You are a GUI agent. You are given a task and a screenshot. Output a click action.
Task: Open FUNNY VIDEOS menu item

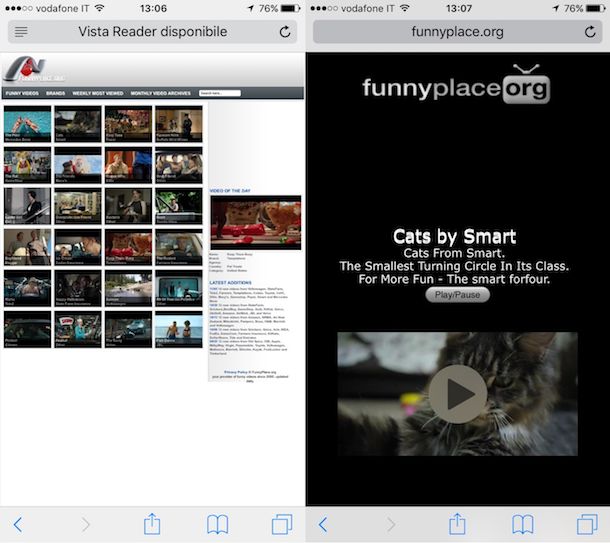22,93
